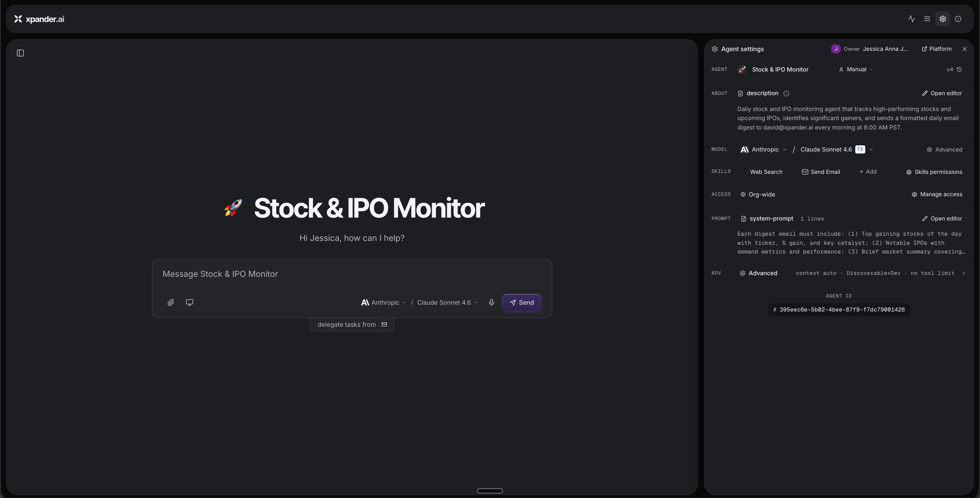Open Anthropic provider dropdown in settings panel
The height and width of the screenshot is (498, 980).
click(764, 150)
